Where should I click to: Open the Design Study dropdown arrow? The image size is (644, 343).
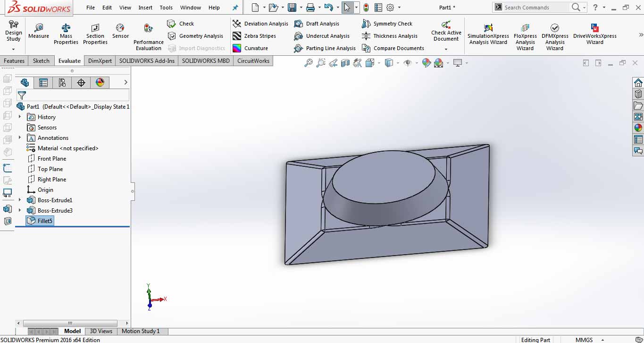click(14, 49)
